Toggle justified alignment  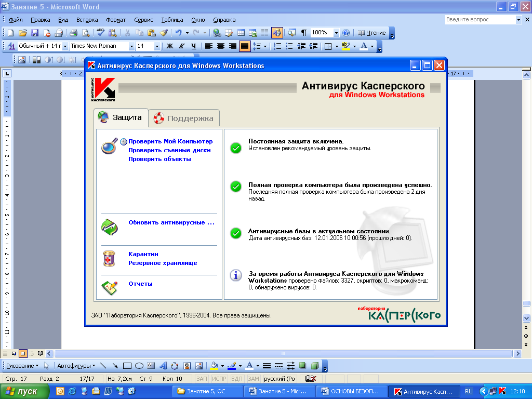[244, 46]
